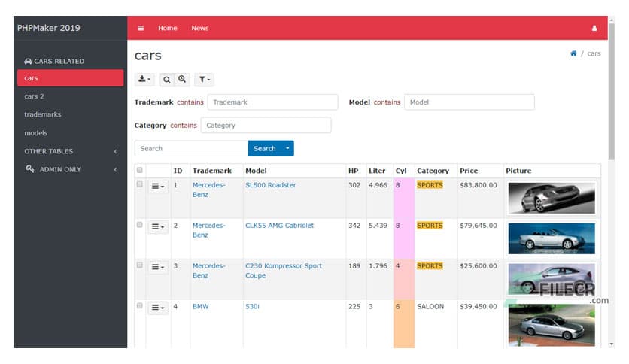This screenshot has width=629, height=364.
Task: Click the notification bell icon
Action: [594, 29]
